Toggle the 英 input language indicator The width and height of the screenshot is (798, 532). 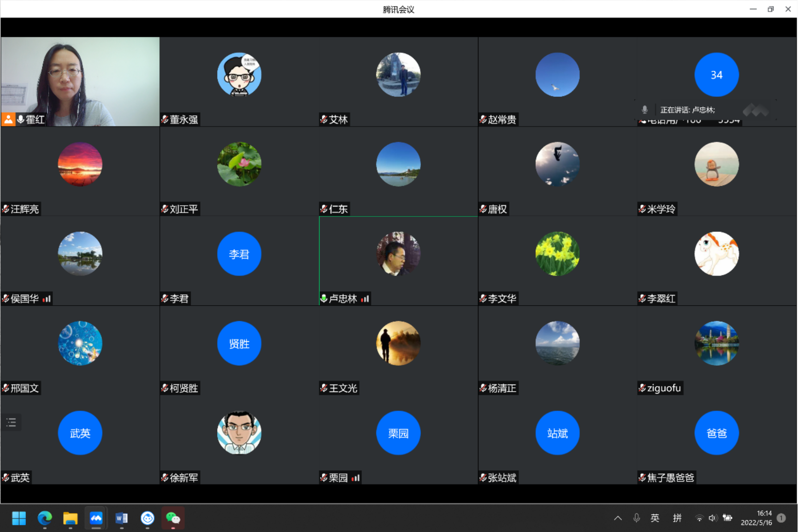pyautogui.click(x=655, y=518)
